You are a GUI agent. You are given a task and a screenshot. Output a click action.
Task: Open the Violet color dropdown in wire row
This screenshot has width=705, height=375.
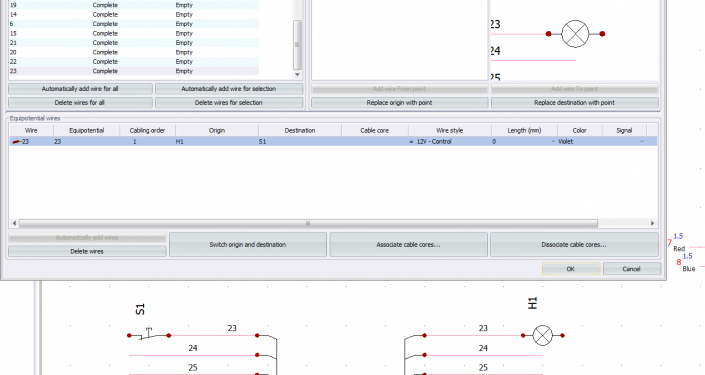[553, 142]
